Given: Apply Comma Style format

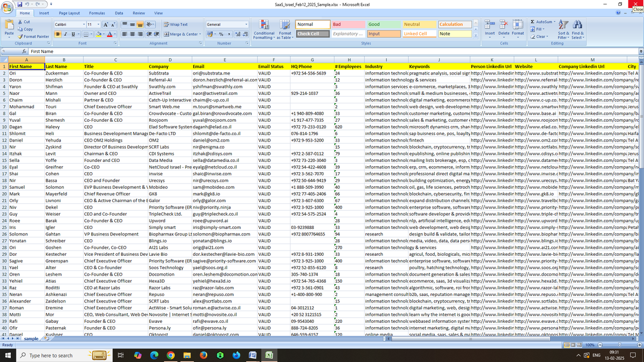Looking at the screenshot, I should tap(229, 34).
